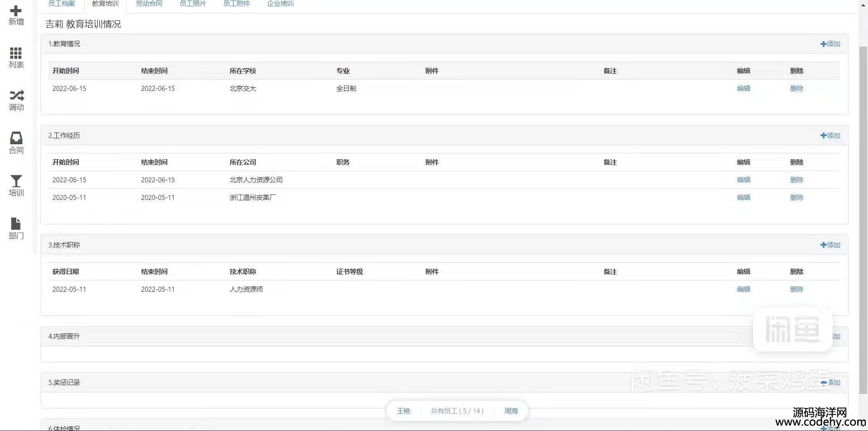Edit the 人力资源师 title row
Viewport: 868px width, 431px height.
(x=743, y=289)
